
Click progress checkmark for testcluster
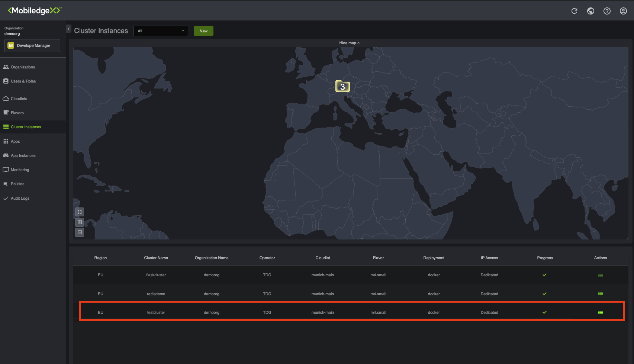pos(544,312)
